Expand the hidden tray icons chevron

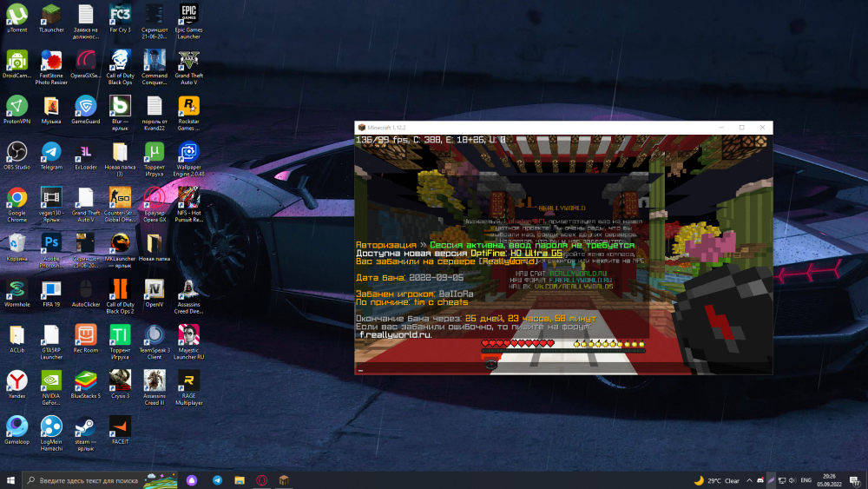click(750, 480)
